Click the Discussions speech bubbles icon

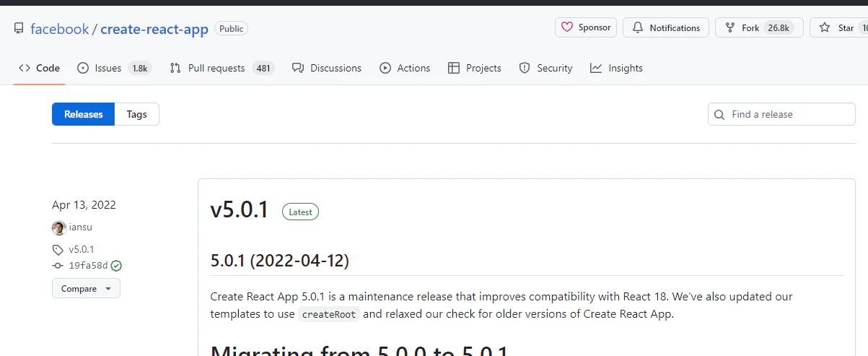pyautogui.click(x=298, y=68)
